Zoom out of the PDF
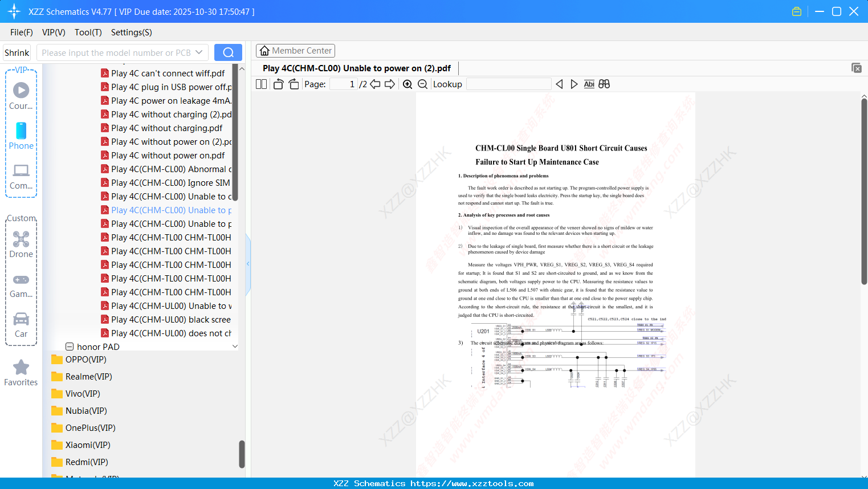Screen dimensions: 868x489 point(422,84)
